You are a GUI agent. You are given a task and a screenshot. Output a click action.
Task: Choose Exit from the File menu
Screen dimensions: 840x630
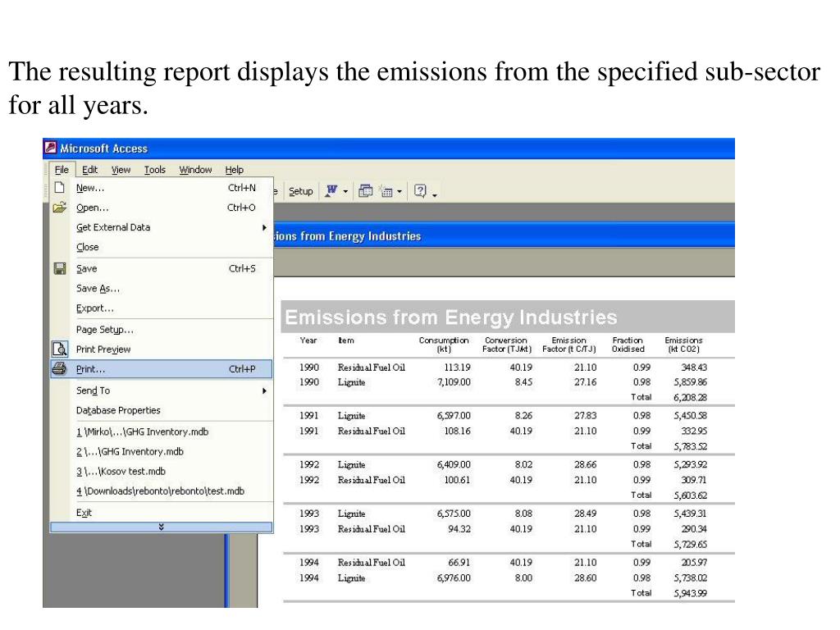point(162,513)
